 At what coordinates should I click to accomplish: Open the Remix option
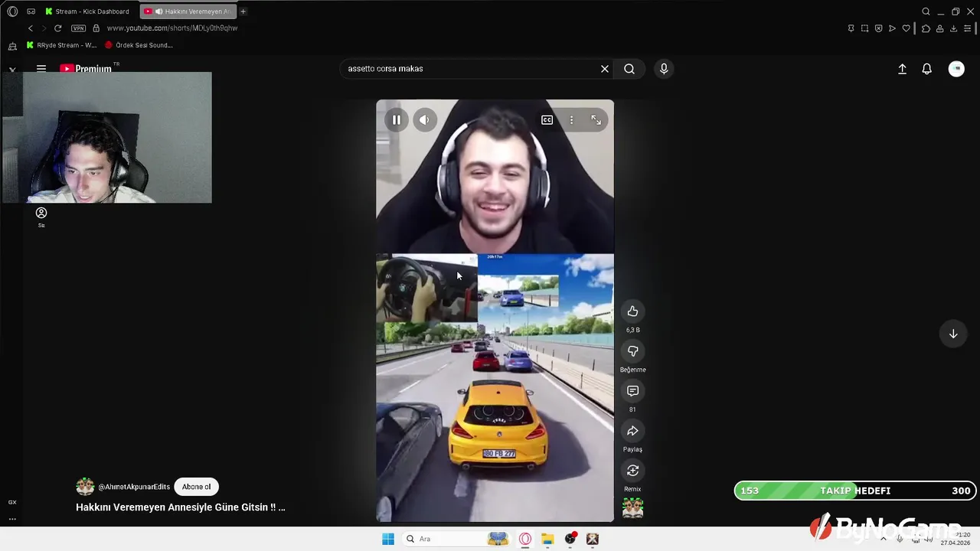(632, 471)
